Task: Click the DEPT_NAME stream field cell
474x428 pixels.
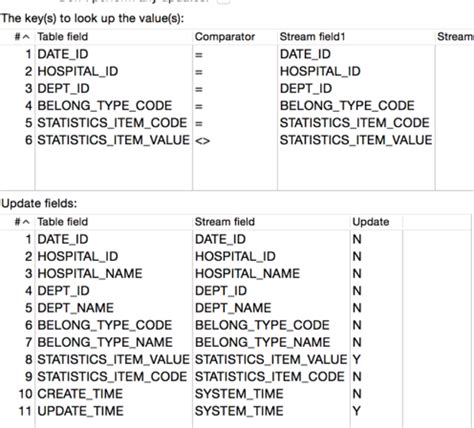Action: 233,308
